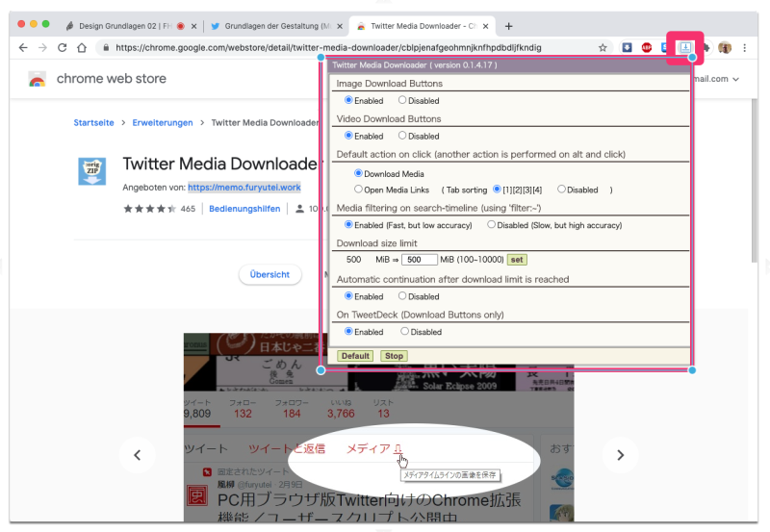This screenshot has height=532, width=770.
Task: Click the download size limit input field
Action: [420, 260]
